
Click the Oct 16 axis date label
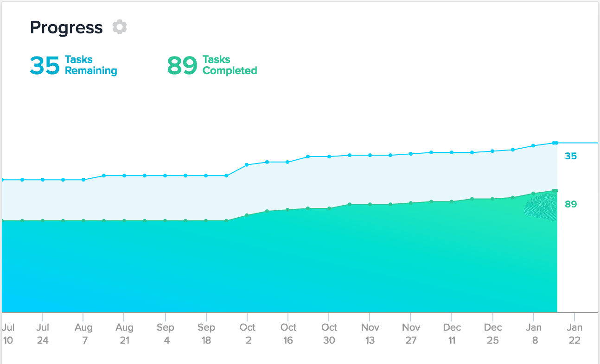point(288,334)
